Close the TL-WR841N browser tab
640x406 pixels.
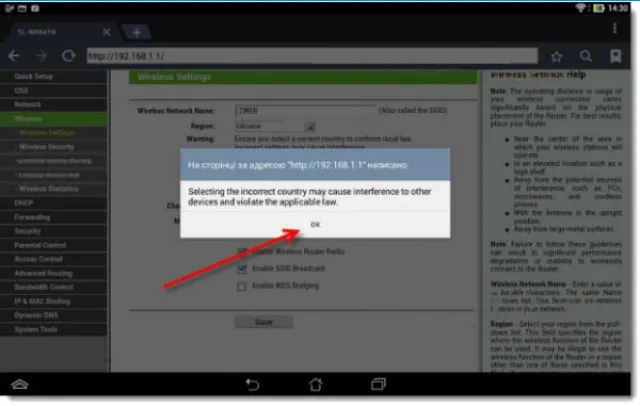[107, 32]
